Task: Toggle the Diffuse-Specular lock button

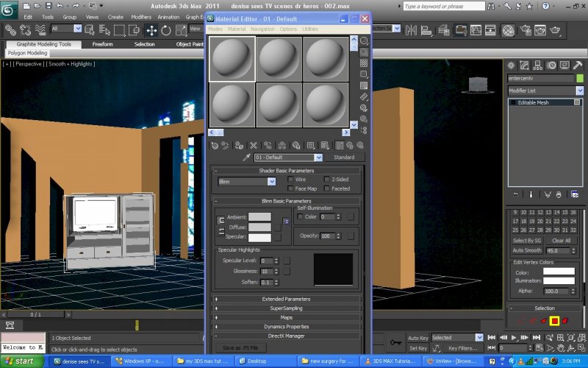Action: coord(221,231)
